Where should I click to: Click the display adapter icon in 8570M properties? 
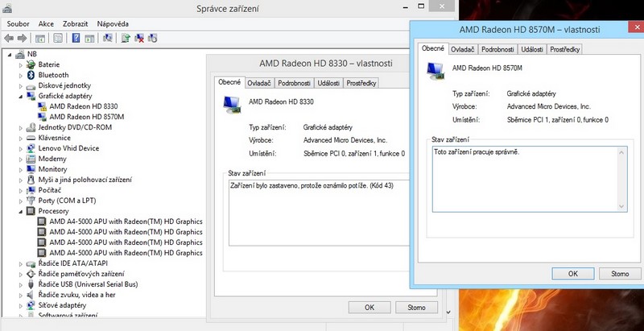tap(436, 71)
